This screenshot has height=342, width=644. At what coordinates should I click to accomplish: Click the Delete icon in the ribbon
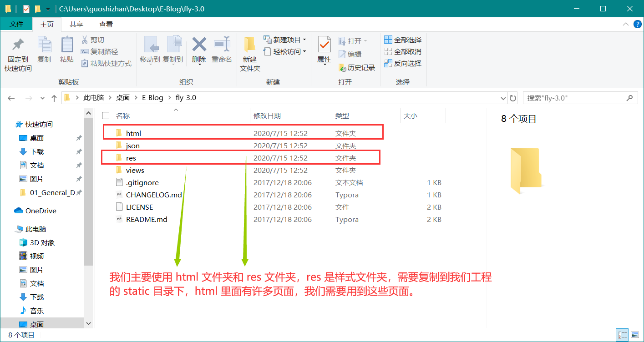pos(199,45)
